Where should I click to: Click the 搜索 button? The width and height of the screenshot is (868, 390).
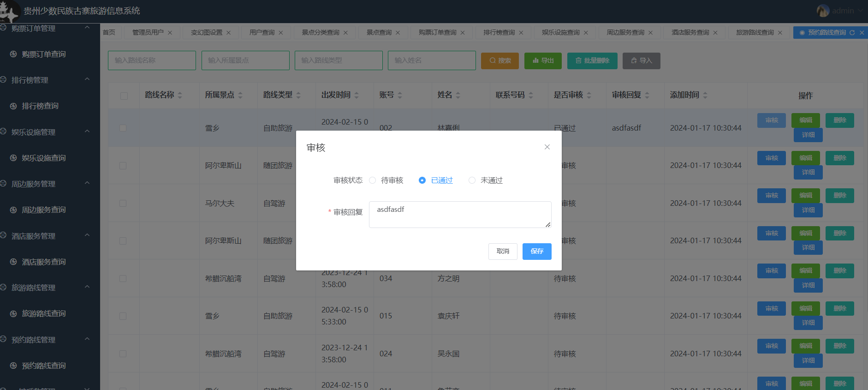[x=500, y=60]
